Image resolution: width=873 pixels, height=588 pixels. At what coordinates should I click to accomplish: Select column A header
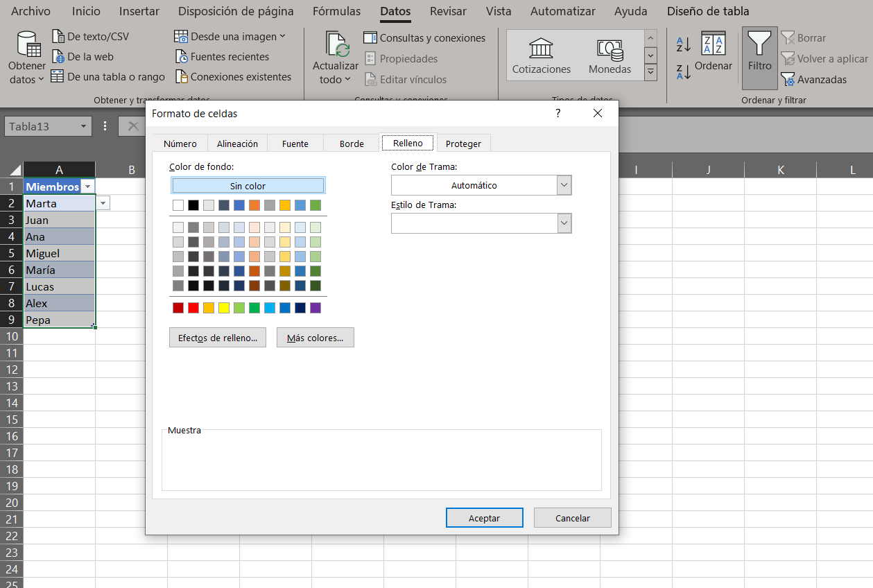(x=59, y=170)
